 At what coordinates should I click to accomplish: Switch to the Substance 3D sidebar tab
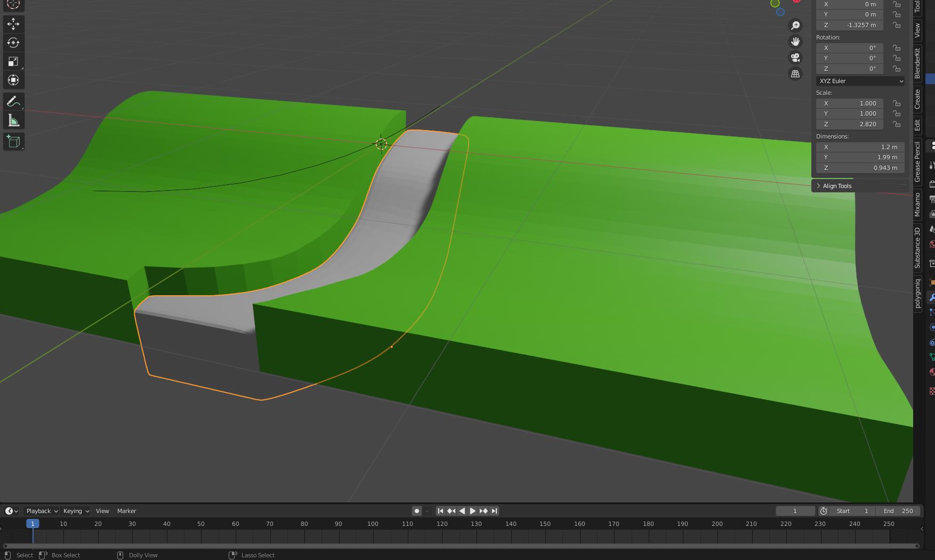pyautogui.click(x=917, y=247)
